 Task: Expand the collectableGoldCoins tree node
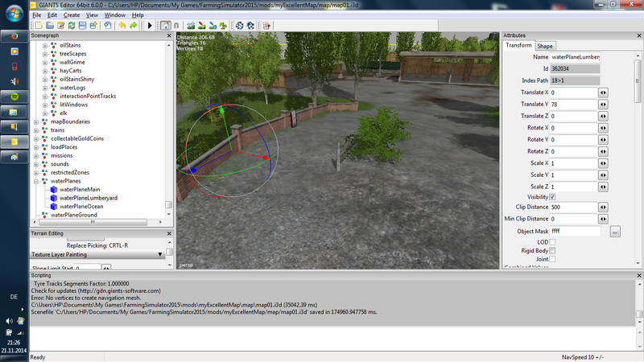36,138
